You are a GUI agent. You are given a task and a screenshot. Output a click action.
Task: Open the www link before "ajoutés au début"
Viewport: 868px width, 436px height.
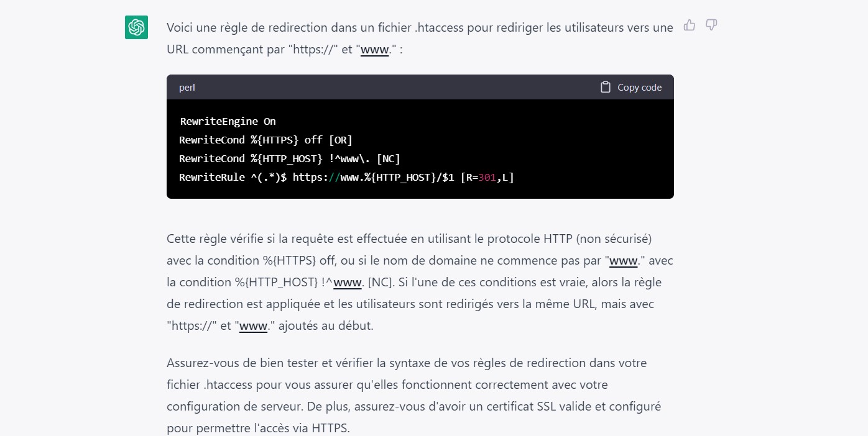254,325
